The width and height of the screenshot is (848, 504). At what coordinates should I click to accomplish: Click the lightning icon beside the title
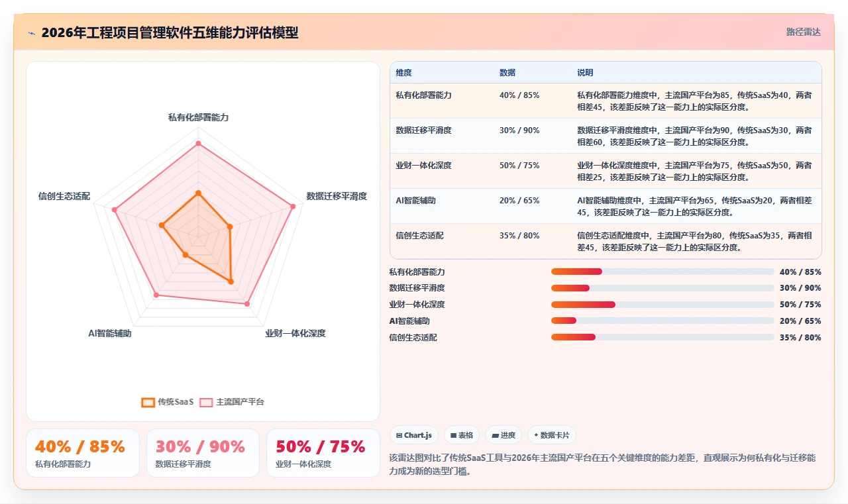pos(31,32)
